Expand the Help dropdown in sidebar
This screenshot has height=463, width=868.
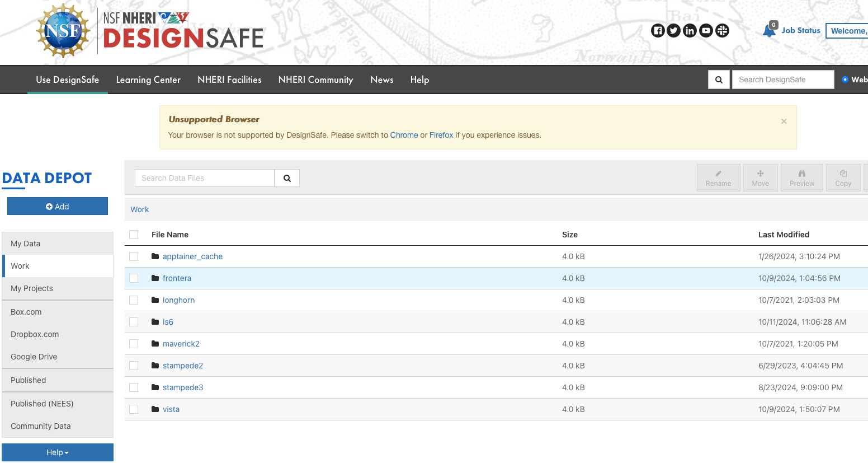coord(58,452)
